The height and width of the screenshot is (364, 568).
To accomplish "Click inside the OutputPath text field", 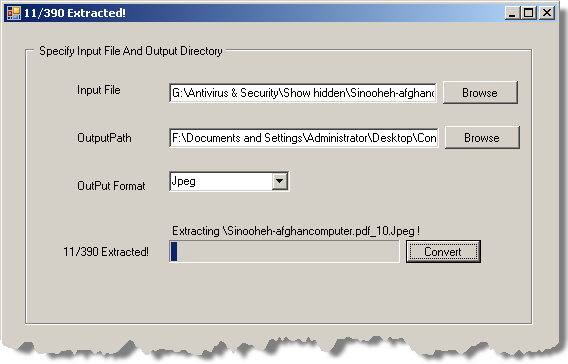I will (304, 138).
